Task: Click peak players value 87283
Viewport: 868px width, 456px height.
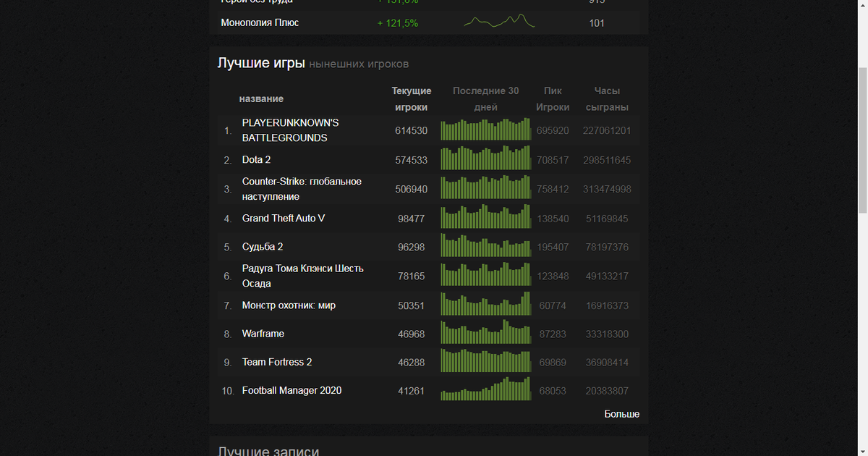Action: point(553,334)
